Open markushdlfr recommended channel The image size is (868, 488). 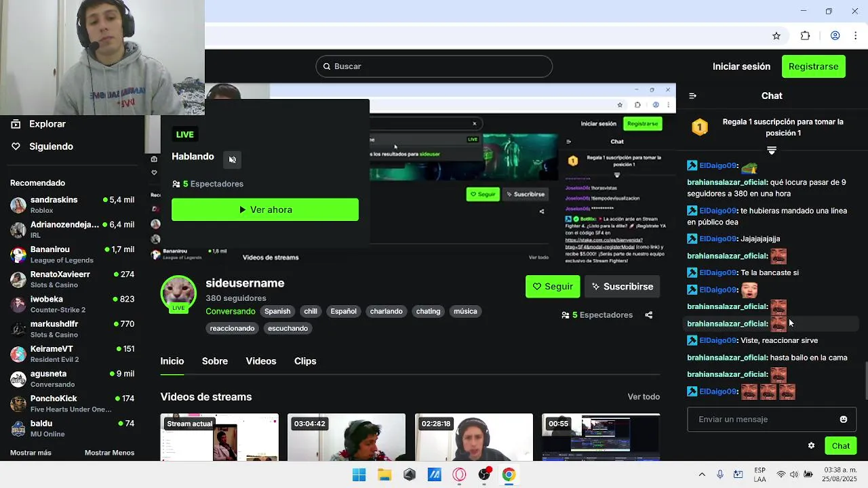72,329
